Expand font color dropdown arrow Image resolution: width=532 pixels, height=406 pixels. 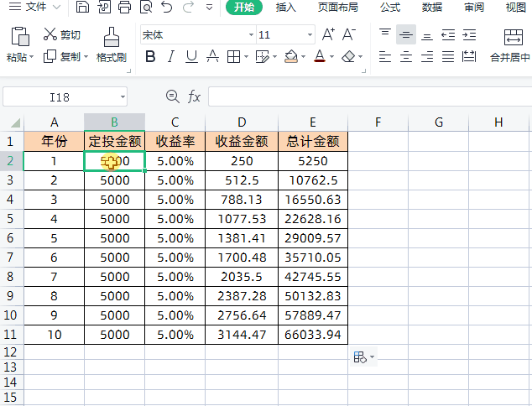(331, 57)
